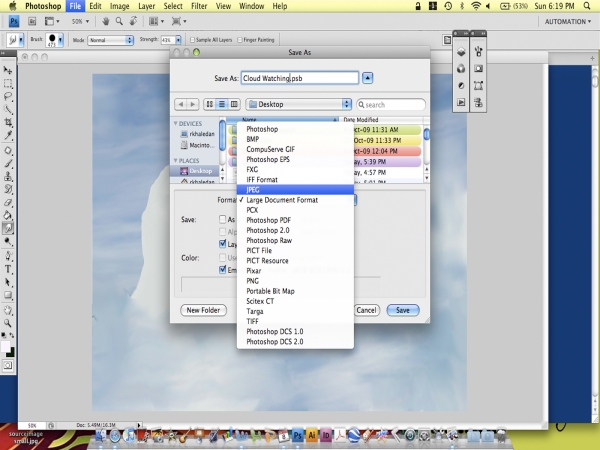Select the Type tool

(8, 269)
